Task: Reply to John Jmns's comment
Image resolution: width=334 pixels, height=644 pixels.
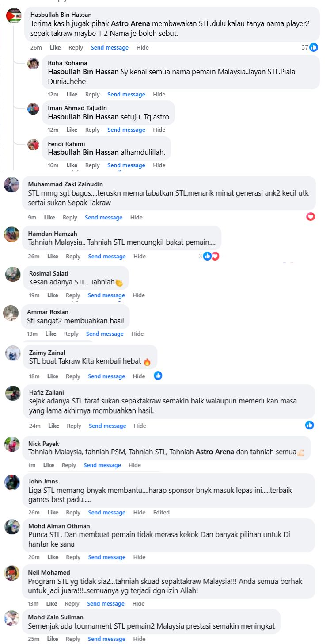Action: [x=73, y=512]
